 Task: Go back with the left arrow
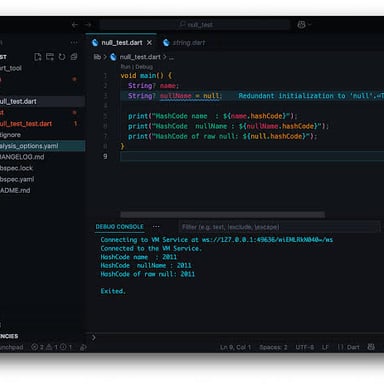pos(74,25)
